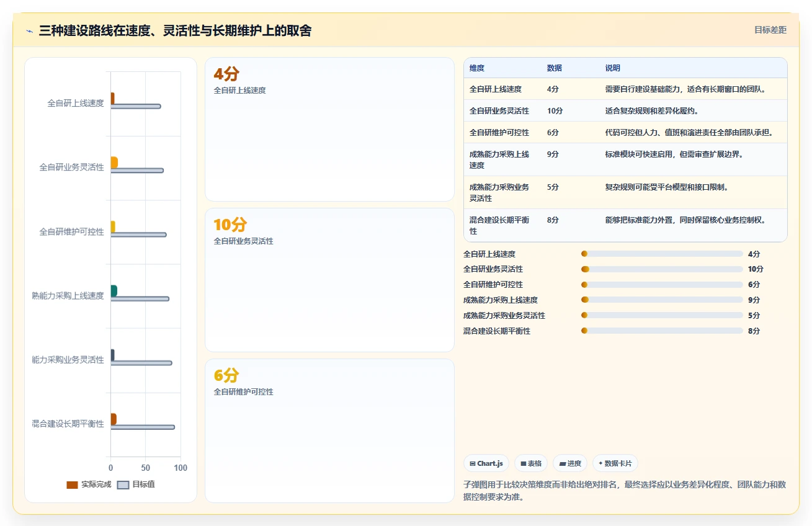Click the lightning icon beside the title
This screenshot has height=526, width=812.
coord(30,31)
